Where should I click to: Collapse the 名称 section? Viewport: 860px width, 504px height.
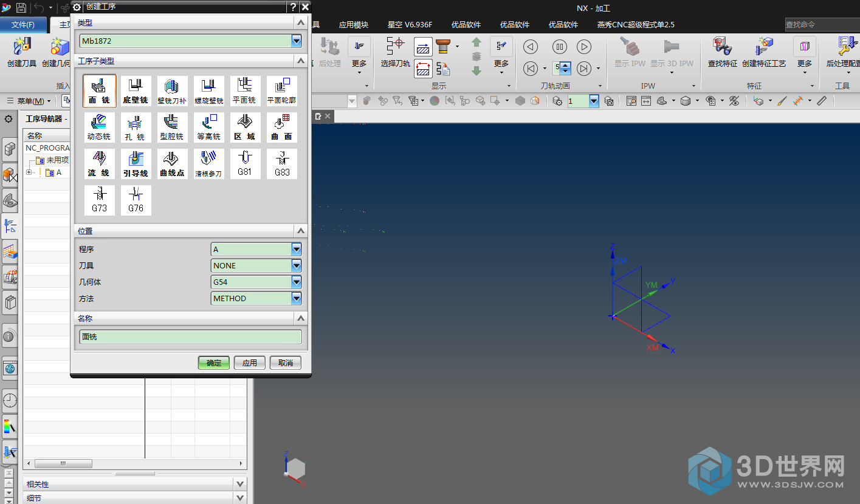click(x=300, y=318)
